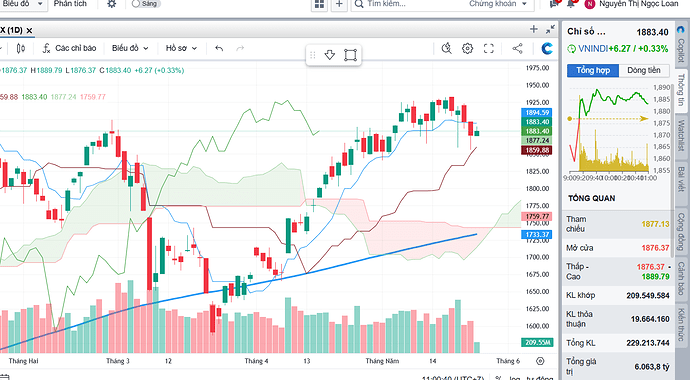Open chart settings gear in toolbar

click(x=467, y=48)
